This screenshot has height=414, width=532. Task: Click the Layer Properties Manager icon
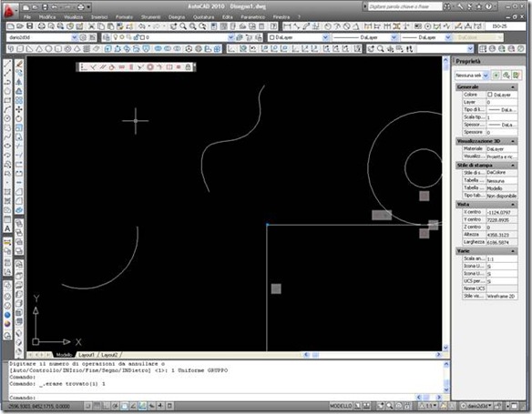pos(107,37)
